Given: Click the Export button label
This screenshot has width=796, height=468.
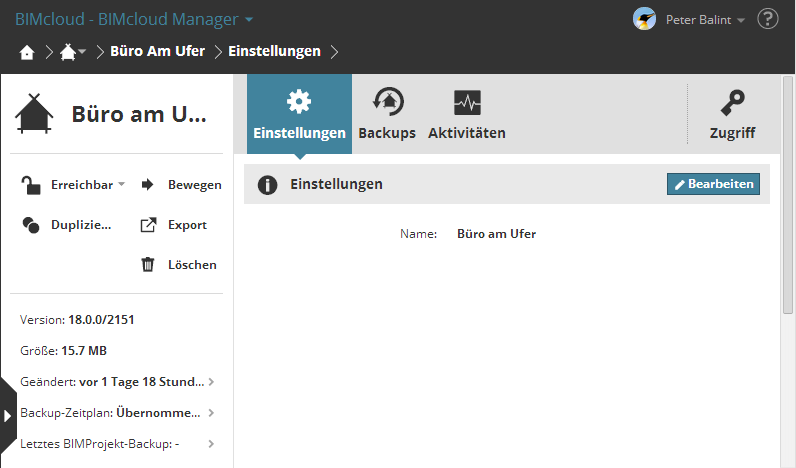Looking at the screenshot, I should tap(187, 225).
